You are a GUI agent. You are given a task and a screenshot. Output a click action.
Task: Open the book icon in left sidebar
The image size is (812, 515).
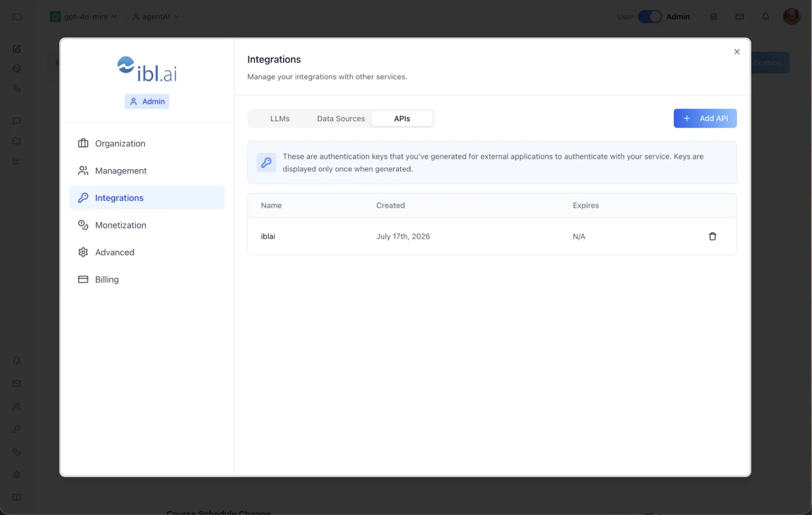point(17,497)
